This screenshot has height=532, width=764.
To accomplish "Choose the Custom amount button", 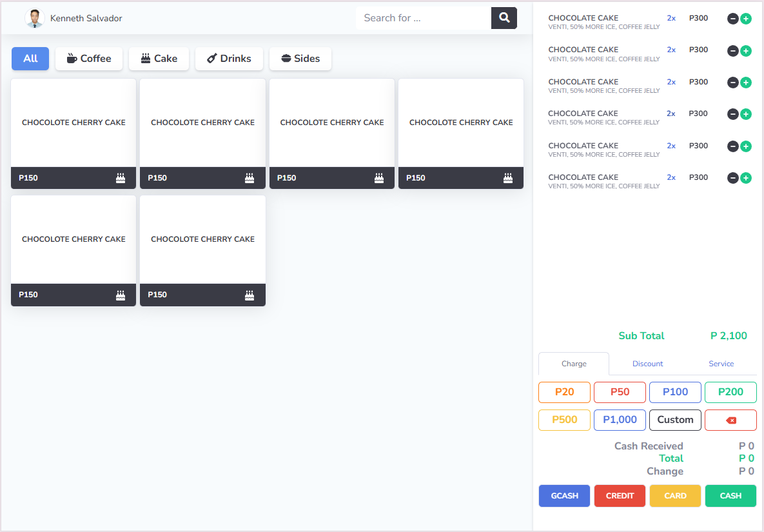I will click(675, 420).
